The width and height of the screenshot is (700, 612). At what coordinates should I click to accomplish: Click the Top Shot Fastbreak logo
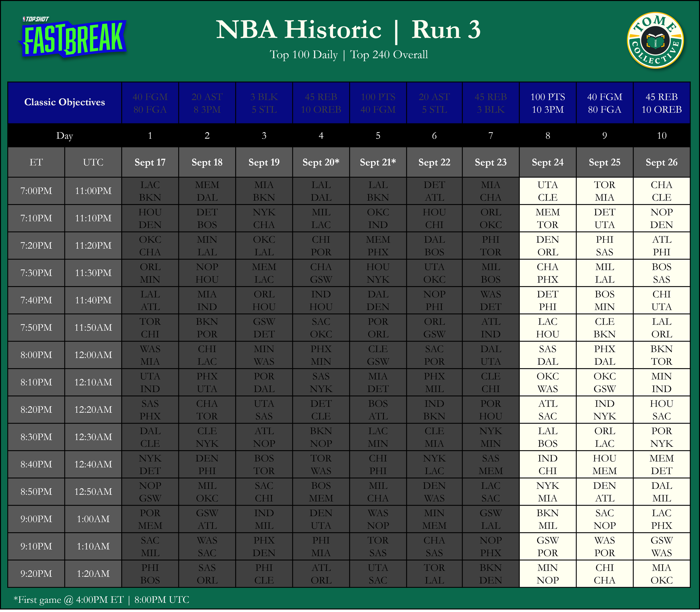coord(73,38)
